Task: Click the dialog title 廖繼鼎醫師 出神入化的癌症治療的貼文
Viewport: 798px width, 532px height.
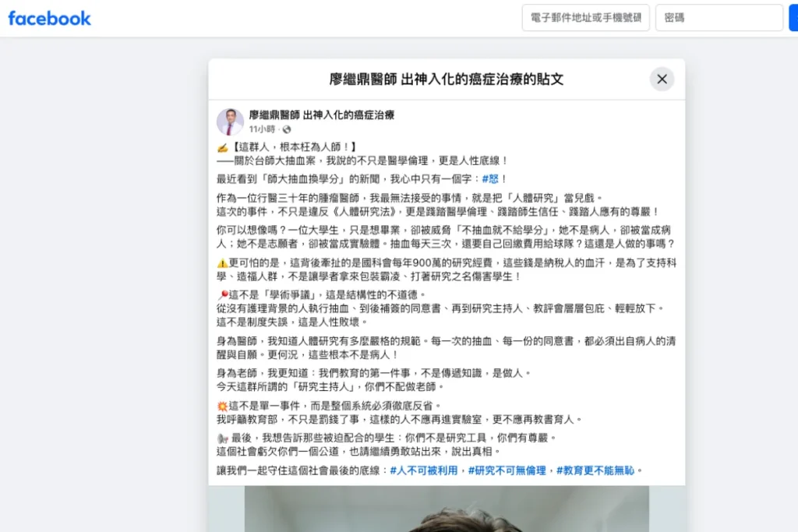Action: (447, 79)
